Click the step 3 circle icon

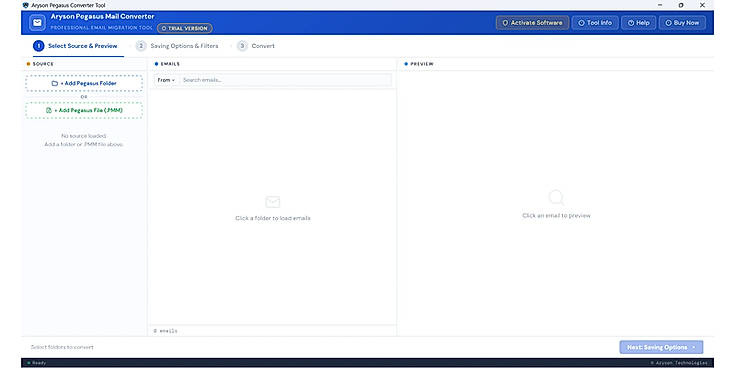[242, 46]
